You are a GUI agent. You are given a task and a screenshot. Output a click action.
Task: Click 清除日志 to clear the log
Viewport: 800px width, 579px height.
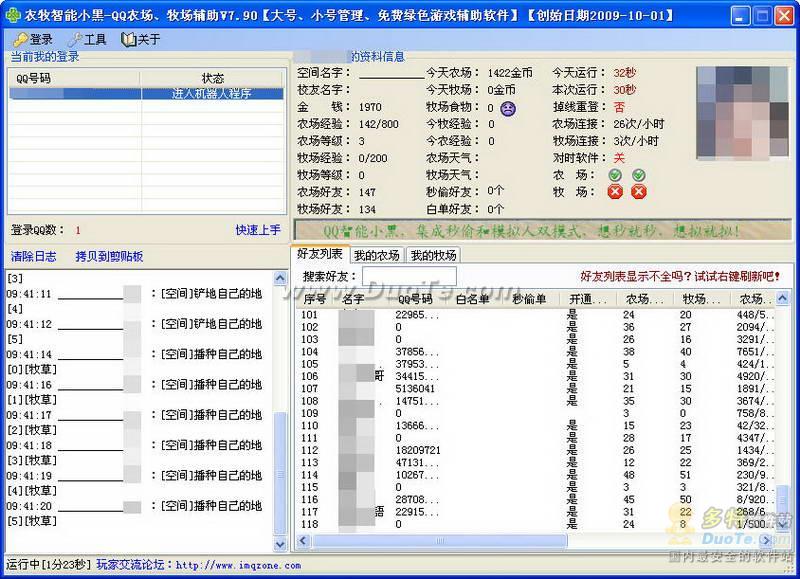tap(33, 256)
